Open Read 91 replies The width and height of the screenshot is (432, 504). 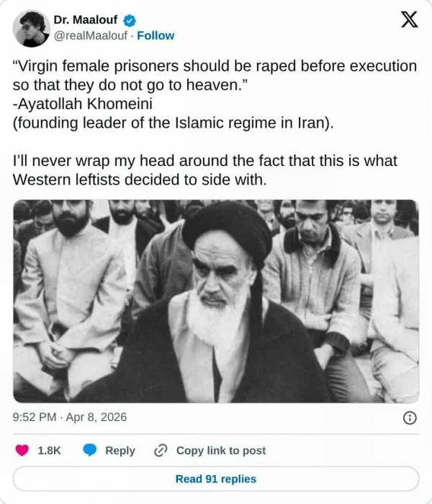click(216, 479)
